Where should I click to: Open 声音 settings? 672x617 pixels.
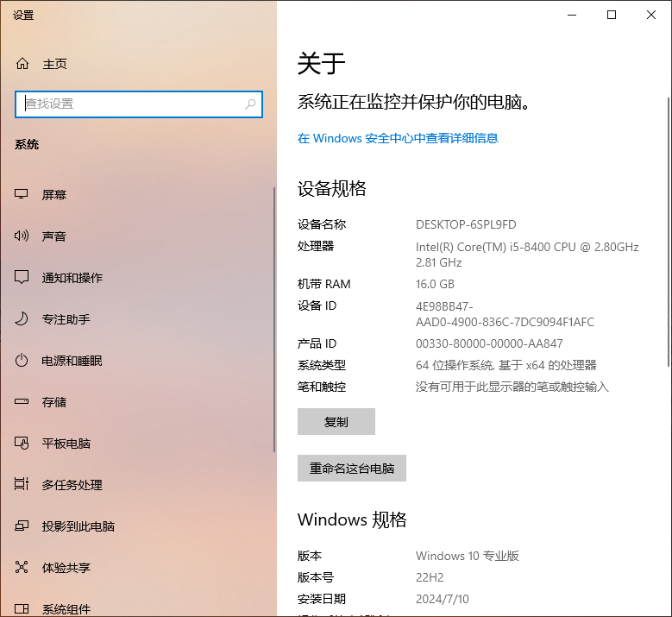tap(137, 236)
